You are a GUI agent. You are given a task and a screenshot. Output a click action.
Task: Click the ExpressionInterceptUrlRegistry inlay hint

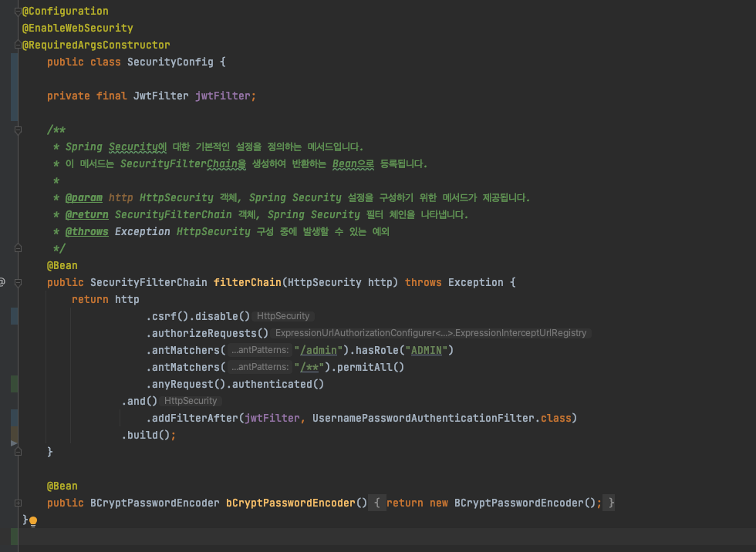tap(430, 333)
